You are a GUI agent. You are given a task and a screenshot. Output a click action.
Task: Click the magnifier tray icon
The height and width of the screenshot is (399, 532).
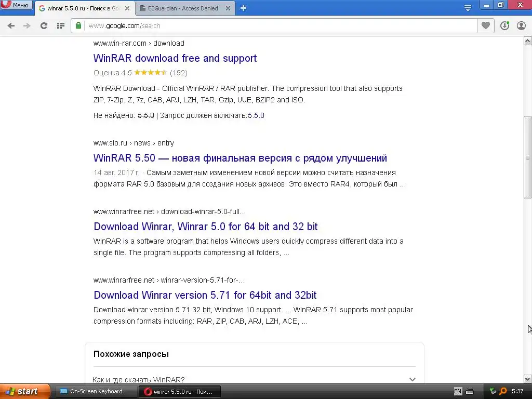click(503, 392)
